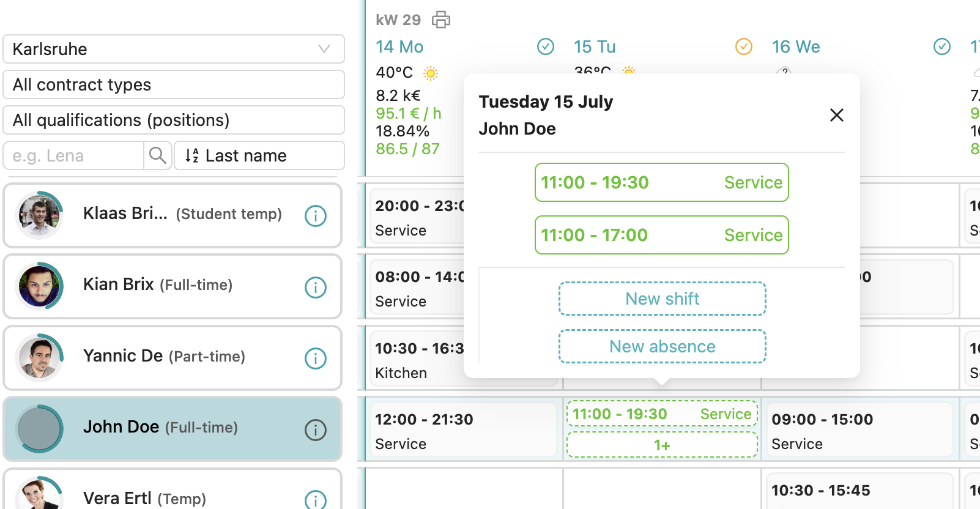
Task: Show info for Yannic De
Action: tap(315, 359)
